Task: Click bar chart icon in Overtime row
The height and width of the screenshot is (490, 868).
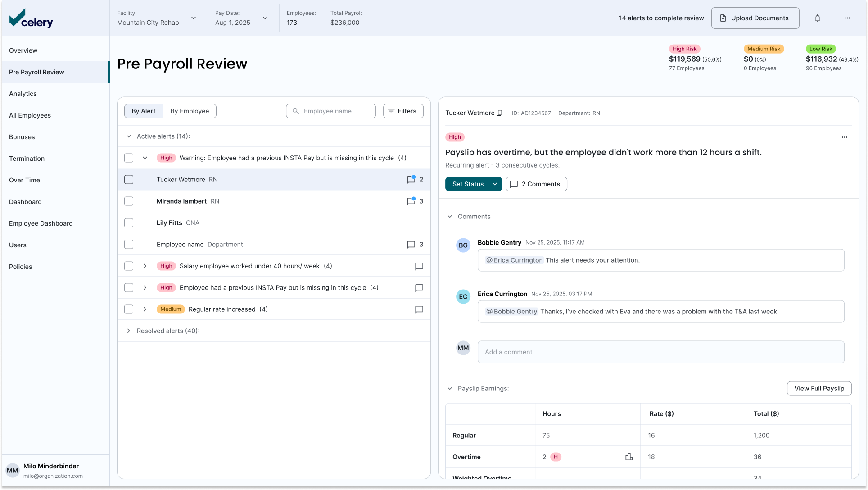Action: click(x=629, y=457)
